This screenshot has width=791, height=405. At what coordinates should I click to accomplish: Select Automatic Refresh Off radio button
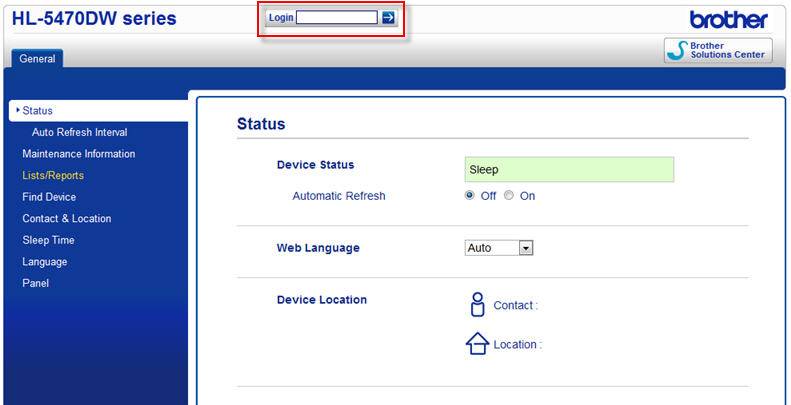pyautogui.click(x=470, y=196)
